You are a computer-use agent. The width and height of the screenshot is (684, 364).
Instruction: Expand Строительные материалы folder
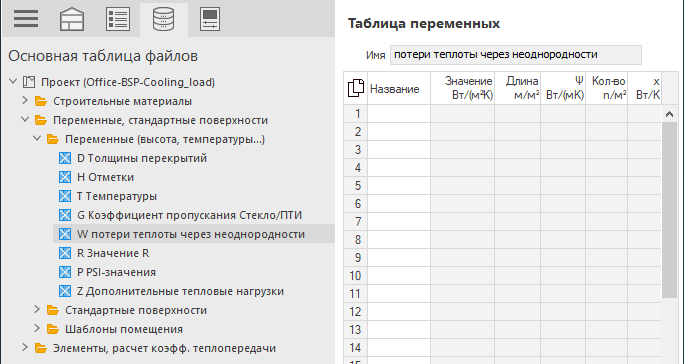click(x=25, y=100)
